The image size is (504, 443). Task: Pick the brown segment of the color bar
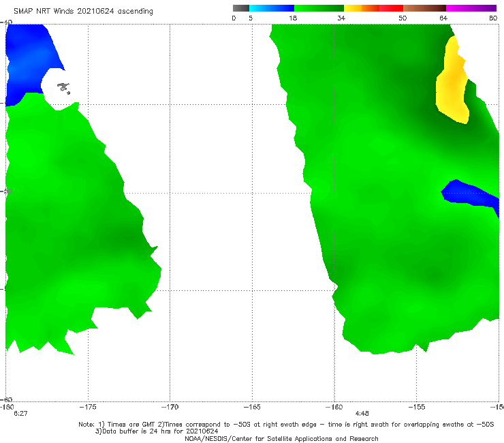[x=424, y=8]
